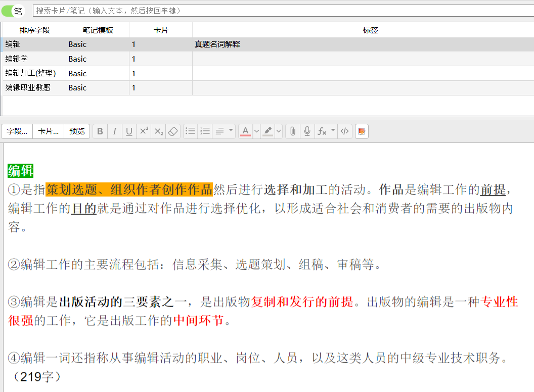Open the 预览 preview window

[77, 131]
